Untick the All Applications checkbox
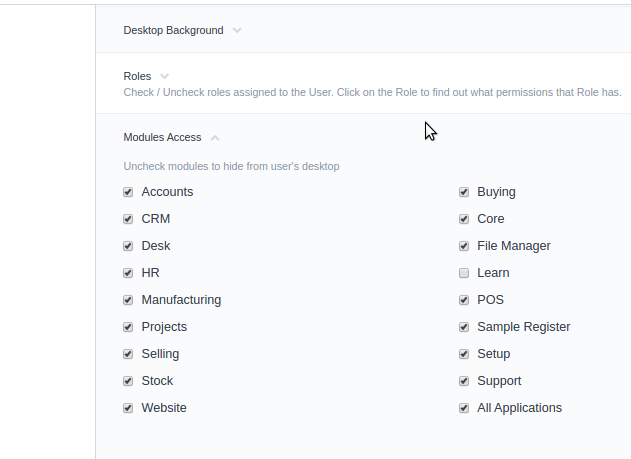 464,408
